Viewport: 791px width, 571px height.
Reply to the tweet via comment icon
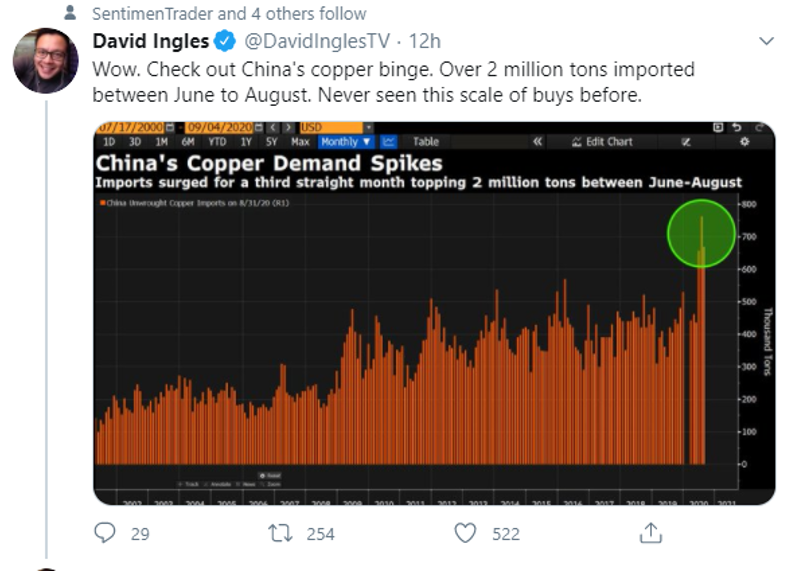tap(106, 533)
